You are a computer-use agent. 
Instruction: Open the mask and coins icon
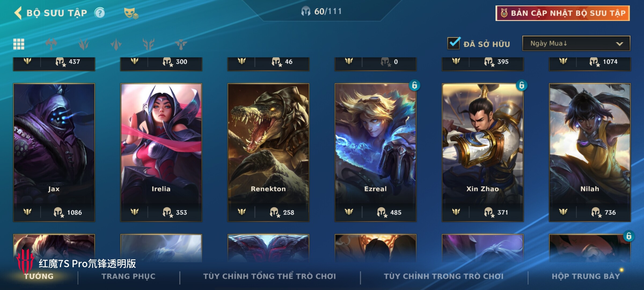(x=131, y=13)
